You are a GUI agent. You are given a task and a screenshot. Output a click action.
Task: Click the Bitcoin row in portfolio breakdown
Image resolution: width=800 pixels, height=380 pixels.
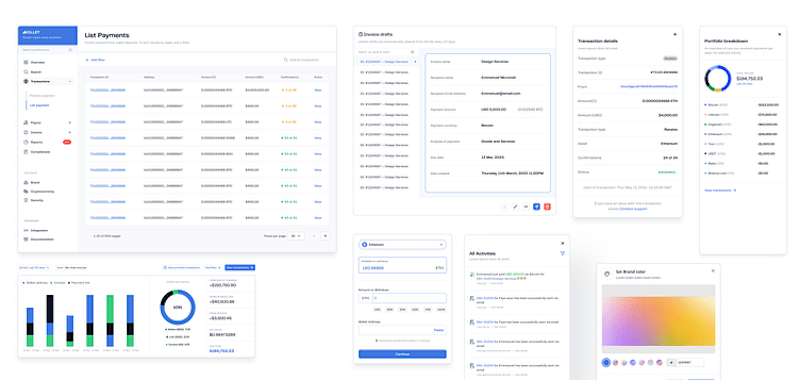click(x=742, y=105)
